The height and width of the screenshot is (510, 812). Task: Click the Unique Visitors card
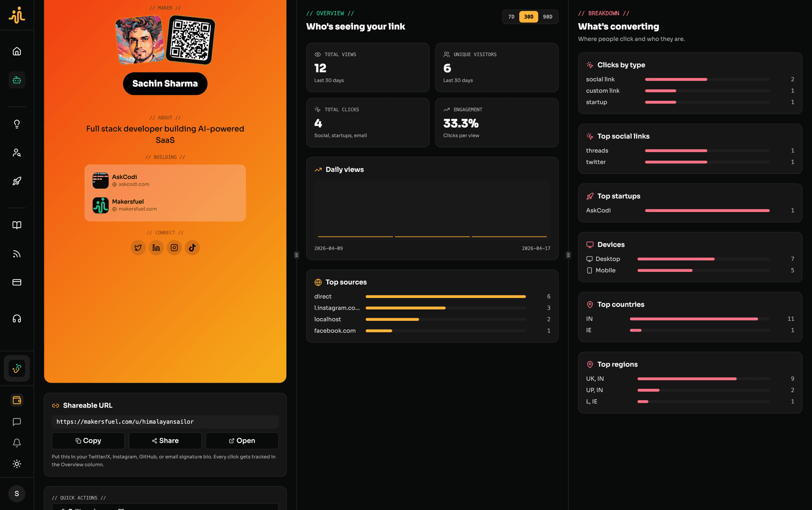(497, 67)
